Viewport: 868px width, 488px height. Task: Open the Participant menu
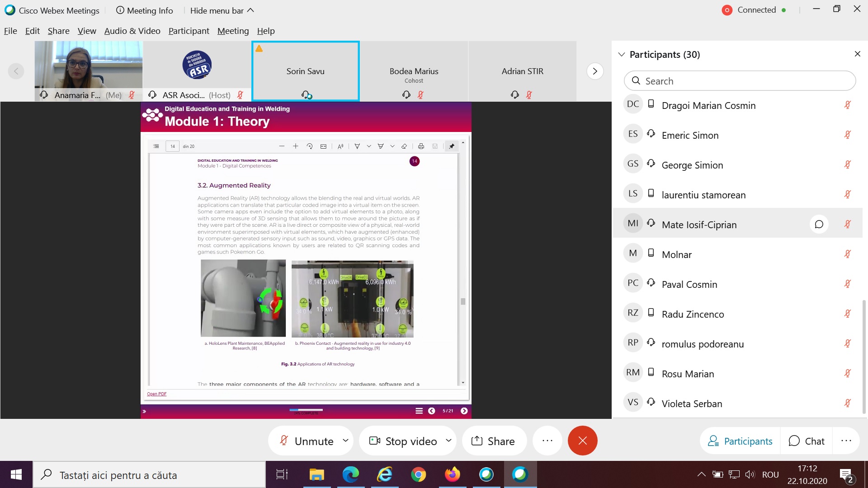[189, 31]
